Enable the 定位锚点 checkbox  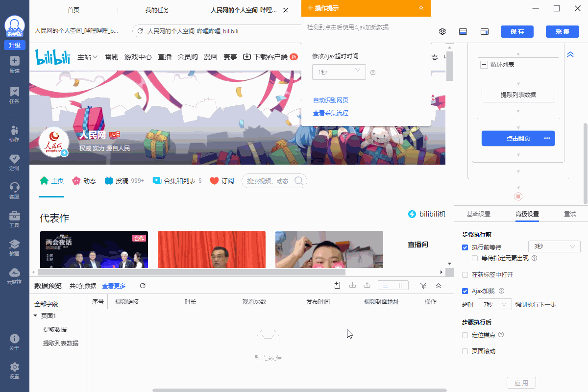465,335
